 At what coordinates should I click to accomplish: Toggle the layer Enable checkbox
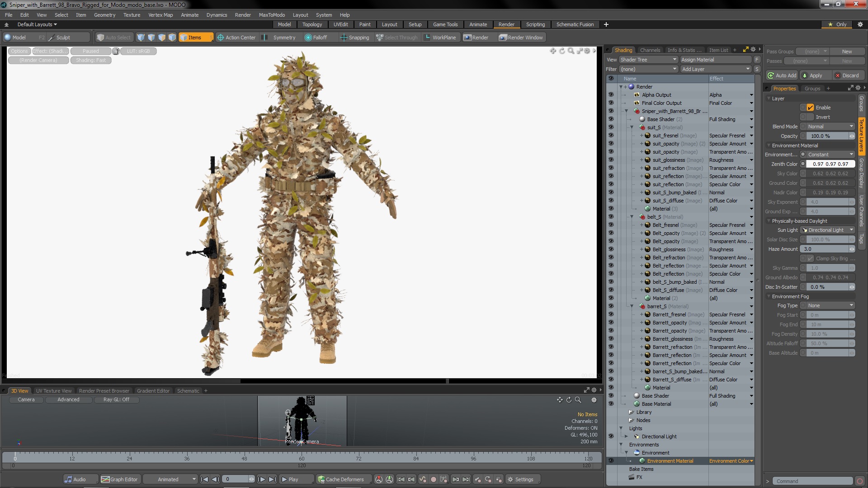pyautogui.click(x=810, y=108)
